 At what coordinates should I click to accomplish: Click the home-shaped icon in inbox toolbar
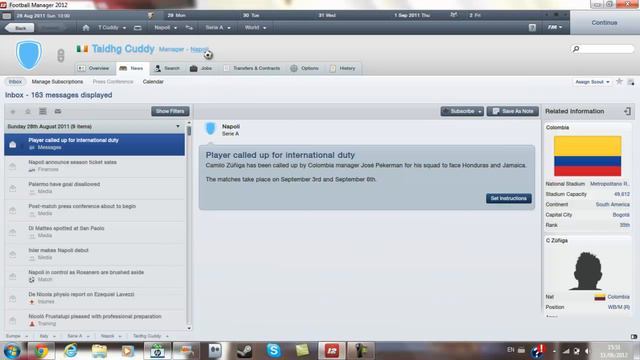(28, 111)
